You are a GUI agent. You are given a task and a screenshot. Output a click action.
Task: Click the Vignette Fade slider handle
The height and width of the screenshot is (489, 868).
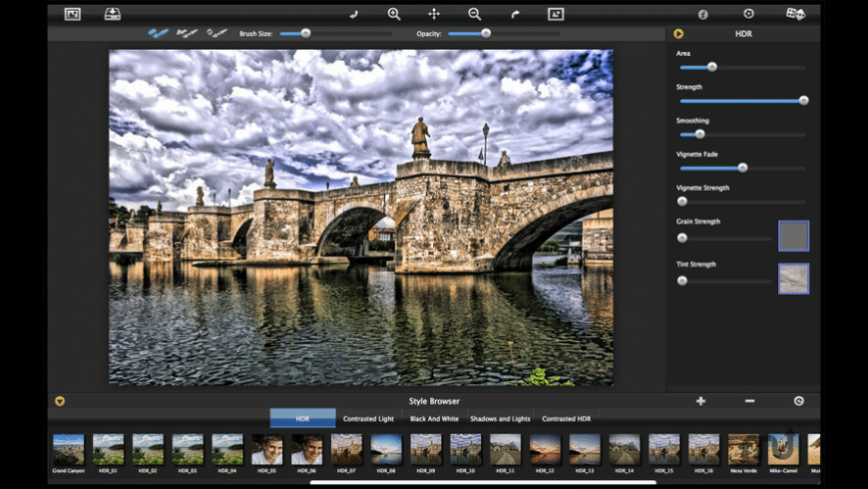[x=742, y=168]
